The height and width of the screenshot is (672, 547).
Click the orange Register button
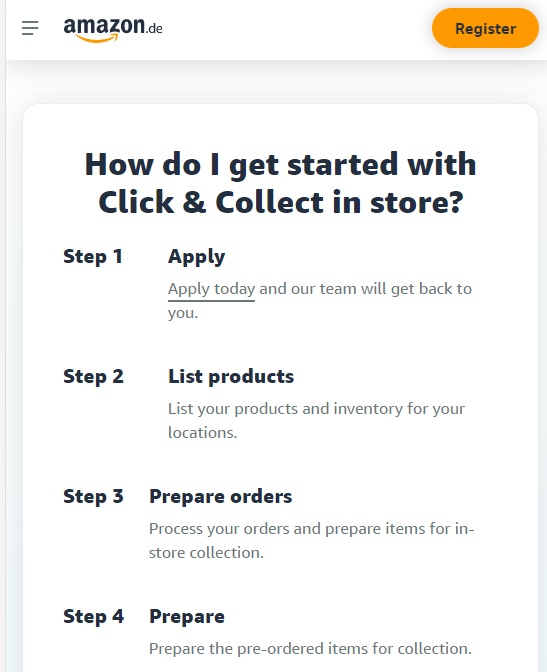tap(485, 28)
